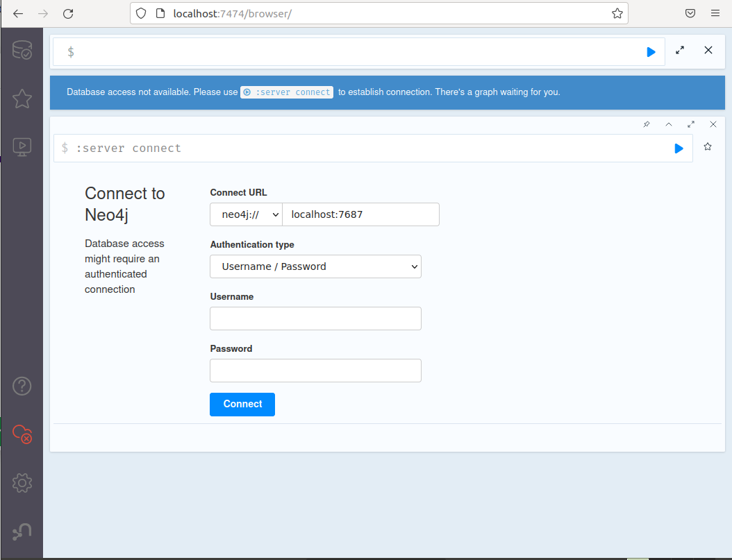Click the :server connect link in banner

click(287, 92)
